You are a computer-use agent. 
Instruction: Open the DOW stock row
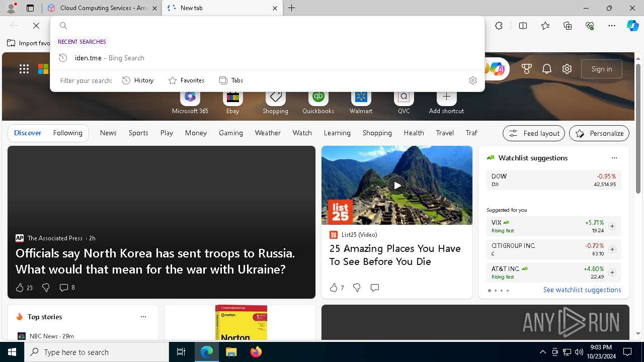(553, 180)
